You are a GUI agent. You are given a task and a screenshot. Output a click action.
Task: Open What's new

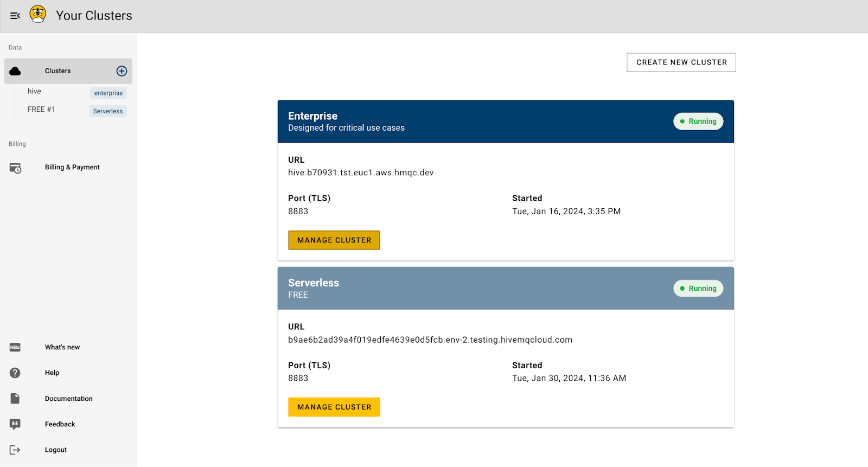pyautogui.click(x=62, y=347)
